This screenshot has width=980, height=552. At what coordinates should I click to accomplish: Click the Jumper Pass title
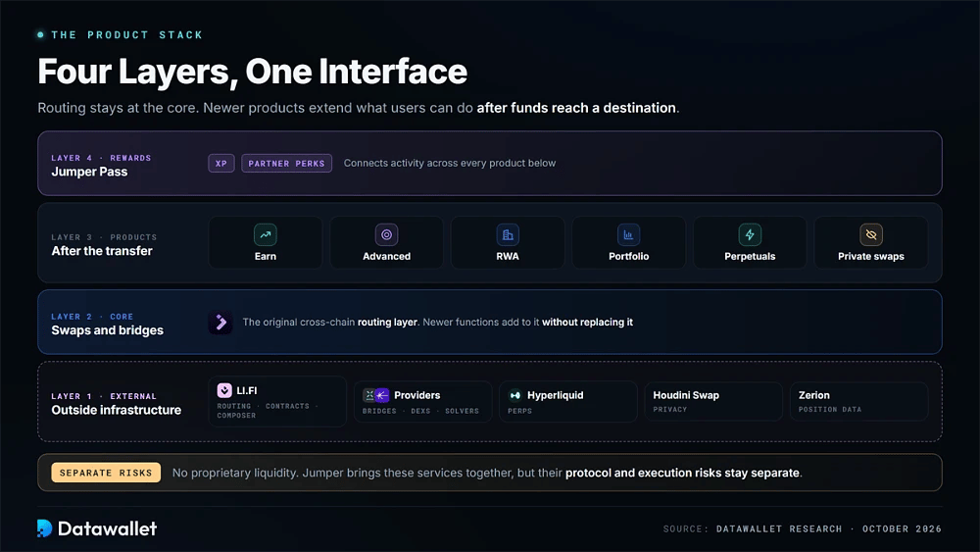(x=89, y=172)
